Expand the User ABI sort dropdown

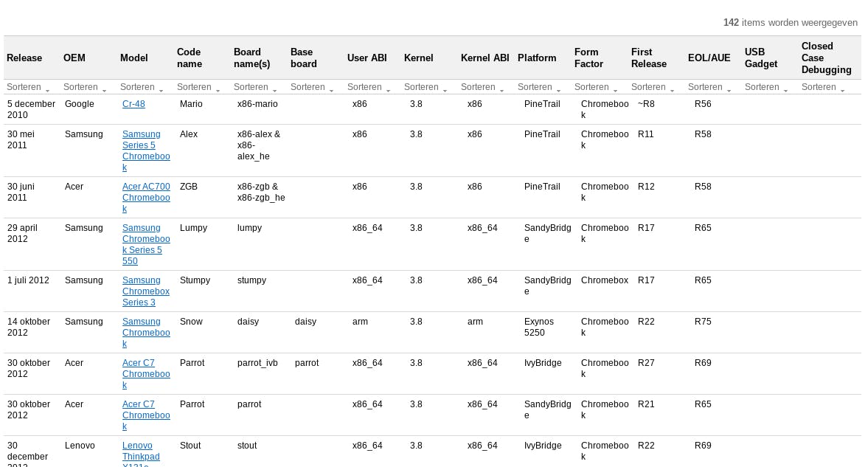[369, 87]
